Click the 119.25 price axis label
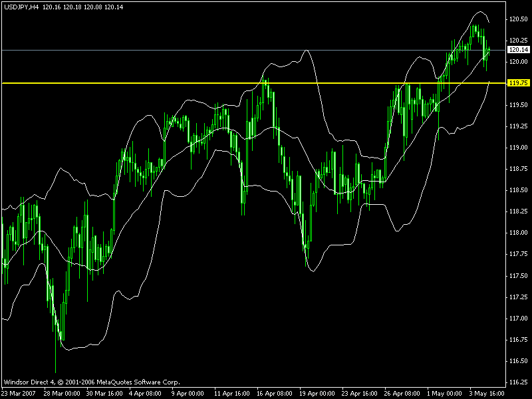The height and width of the screenshot is (399, 532). tap(519, 126)
